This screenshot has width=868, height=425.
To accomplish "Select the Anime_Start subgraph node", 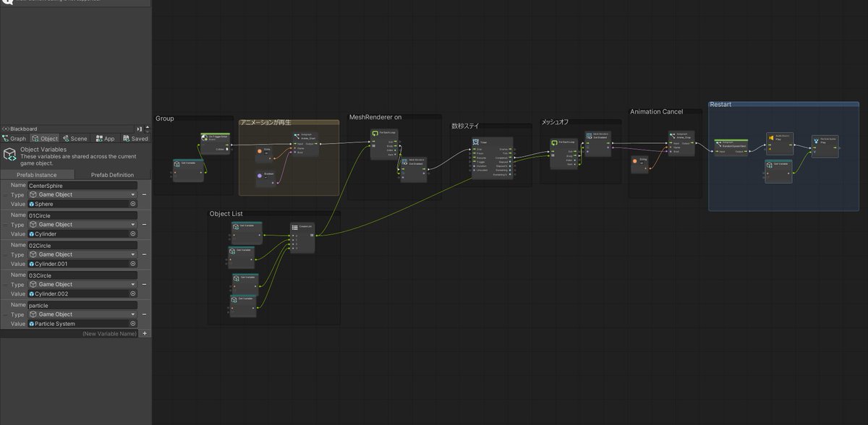I will (x=305, y=144).
